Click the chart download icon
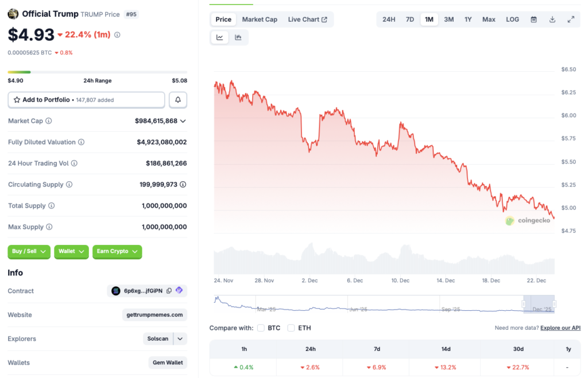This screenshot has height=378, width=588. 552,19
